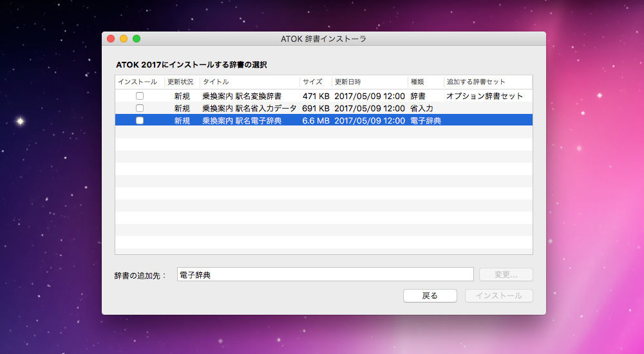The width and height of the screenshot is (644, 354).
Task: Sort by タイトル column header
Action: click(x=250, y=82)
